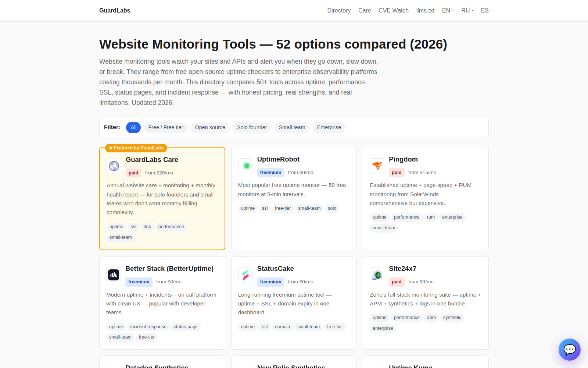Screen dimensions: 588x368
Task: Filter by Free / Free tier
Action: pos(166,127)
